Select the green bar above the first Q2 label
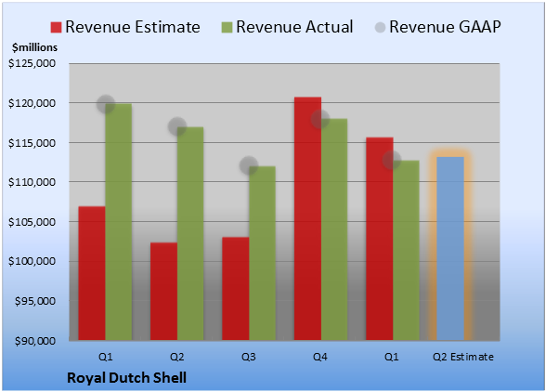Image resolution: width=546 pixels, height=392 pixels. [x=190, y=234]
